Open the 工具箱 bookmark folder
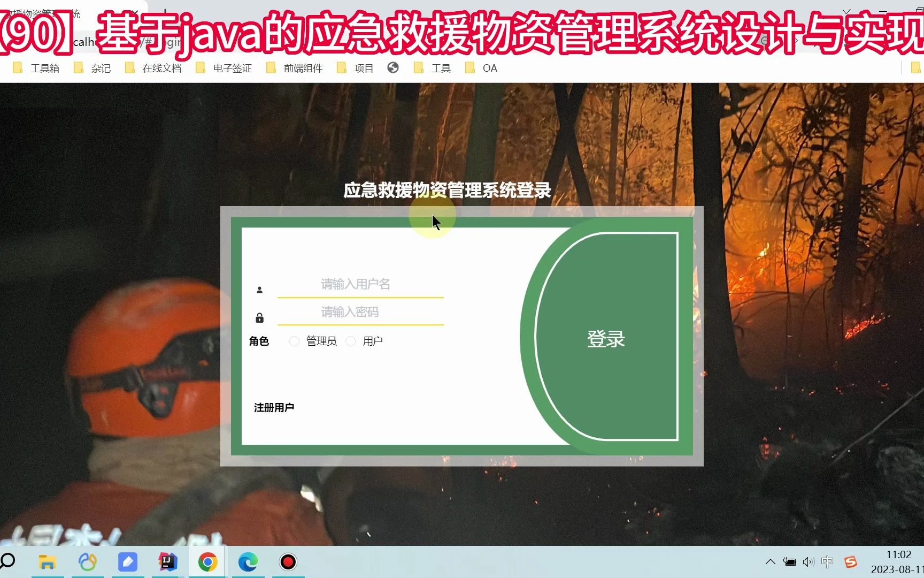 [x=36, y=68]
